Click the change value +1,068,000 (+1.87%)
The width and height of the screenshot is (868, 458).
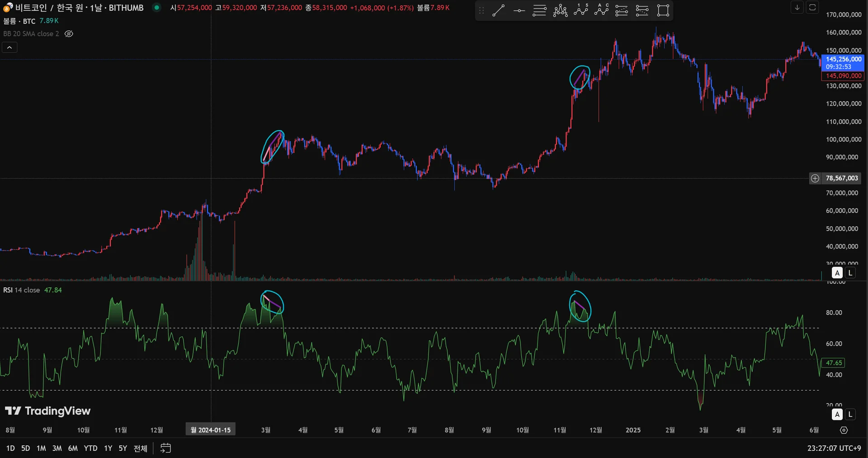click(382, 8)
